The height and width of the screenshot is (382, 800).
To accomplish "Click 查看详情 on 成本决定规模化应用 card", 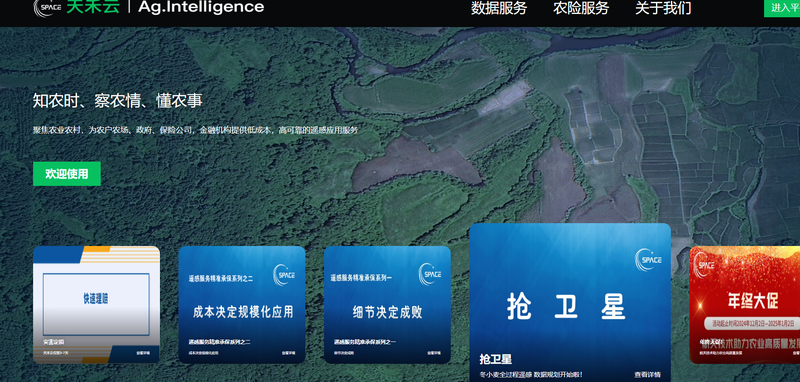I will (289, 352).
